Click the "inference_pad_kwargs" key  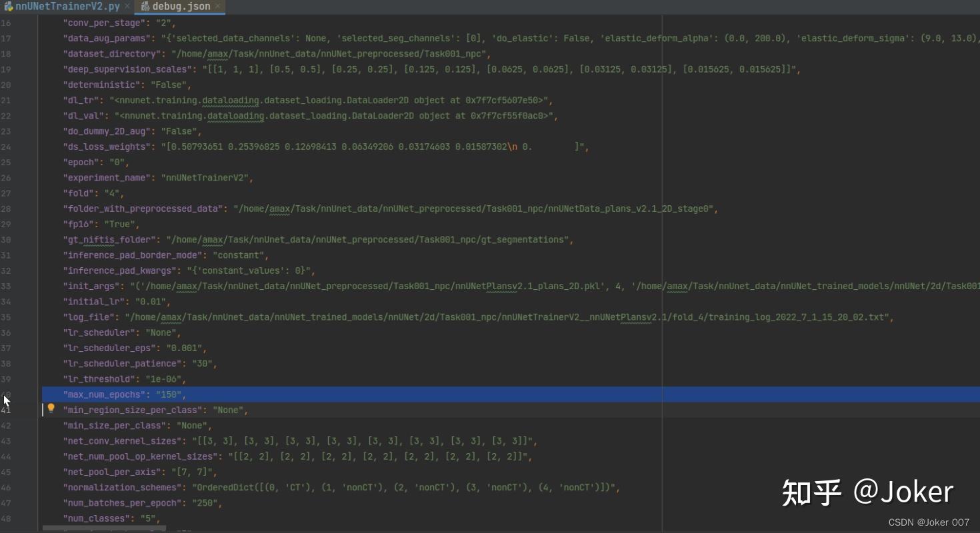[x=121, y=270]
